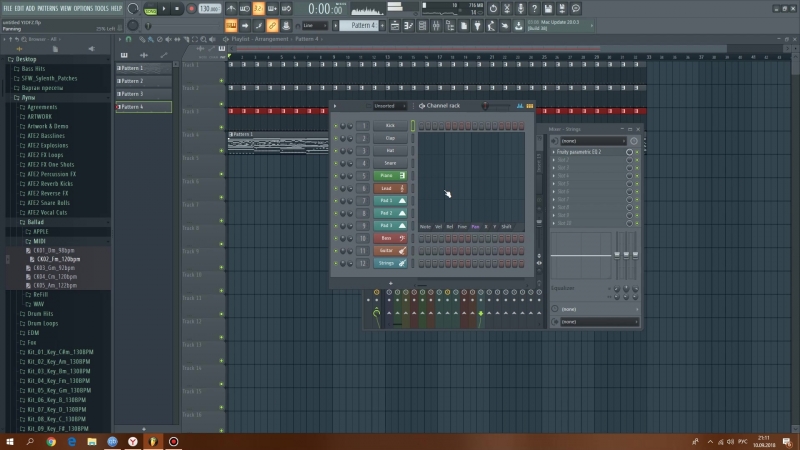
Task: Click the save floppy-disk icon
Action: point(548,9)
